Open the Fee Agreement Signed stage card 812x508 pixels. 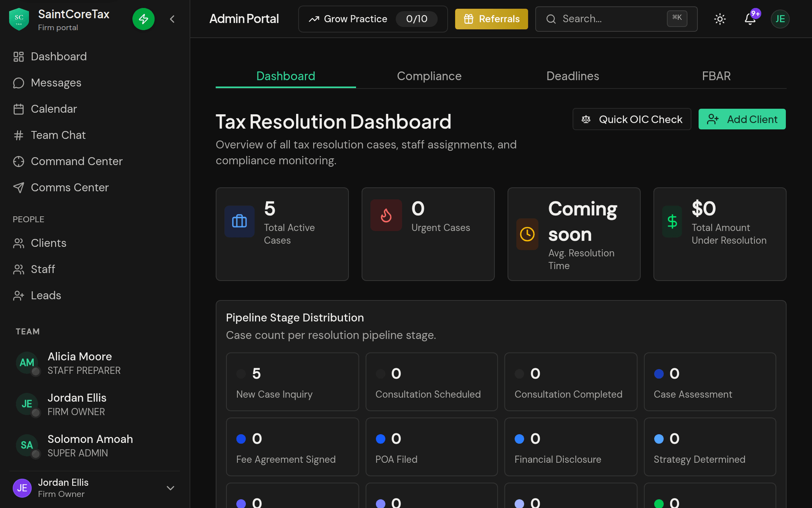pos(293,447)
